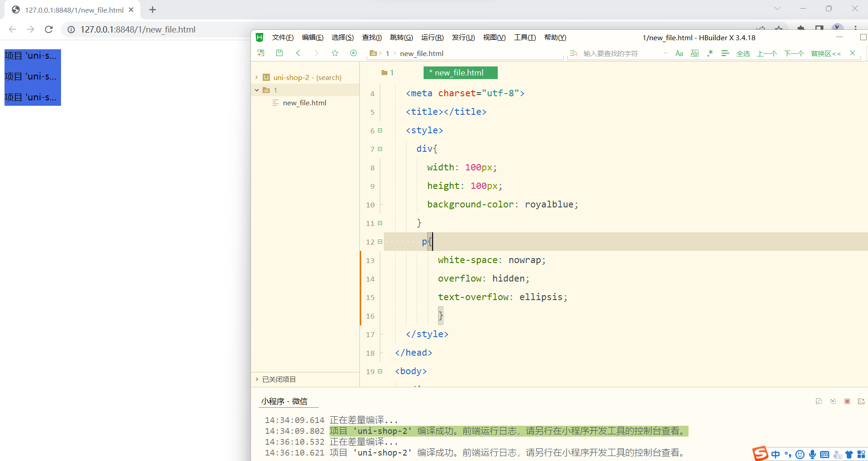Click the 全选 select-all button
This screenshot has height=461, width=868.
point(743,53)
